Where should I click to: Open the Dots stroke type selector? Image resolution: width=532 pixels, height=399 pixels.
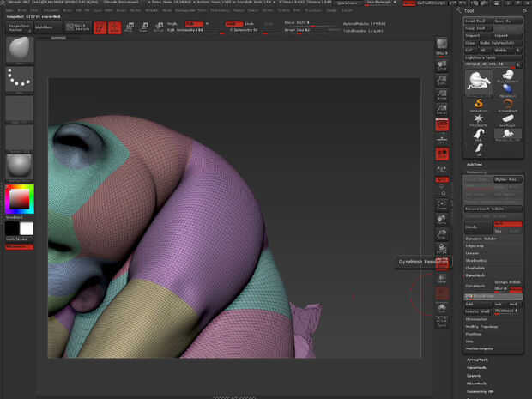pos(20,80)
